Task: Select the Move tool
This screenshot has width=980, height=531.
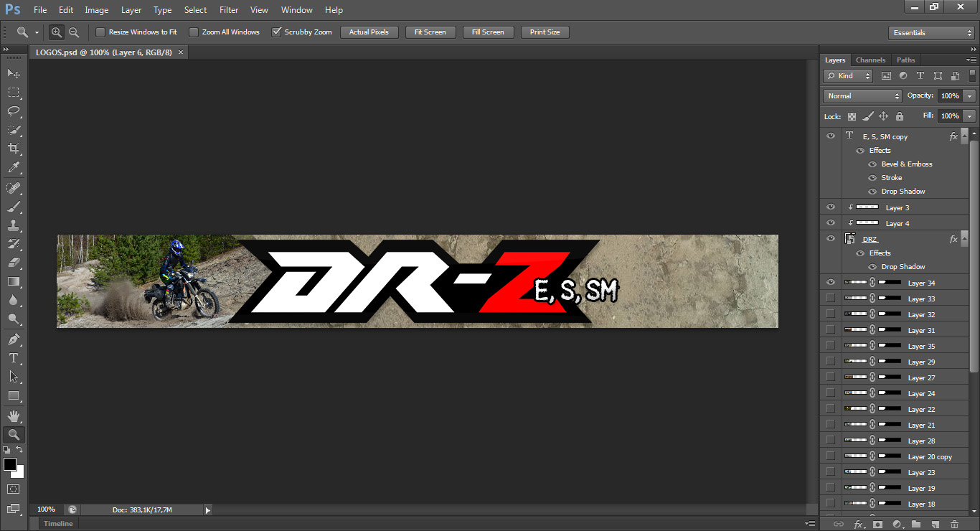Action: click(14, 74)
